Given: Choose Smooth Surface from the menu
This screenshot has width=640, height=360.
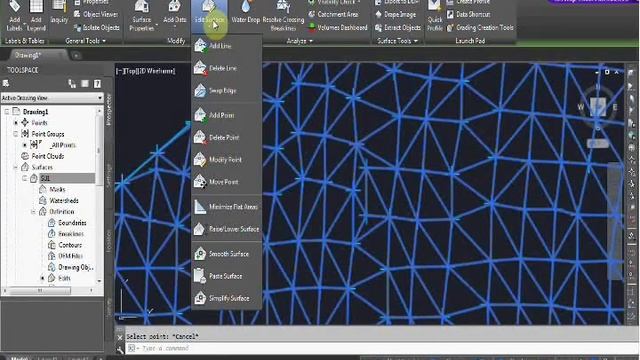Looking at the screenshot, I should pyautogui.click(x=227, y=253).
